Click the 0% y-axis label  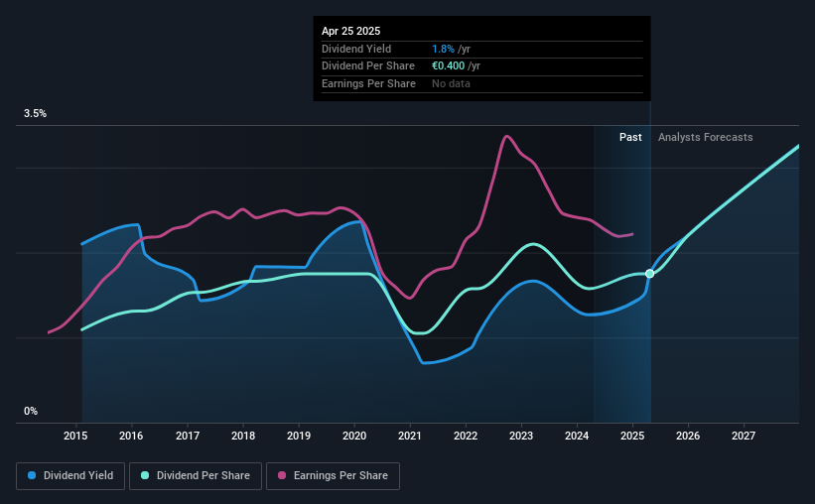coord(31,411)
